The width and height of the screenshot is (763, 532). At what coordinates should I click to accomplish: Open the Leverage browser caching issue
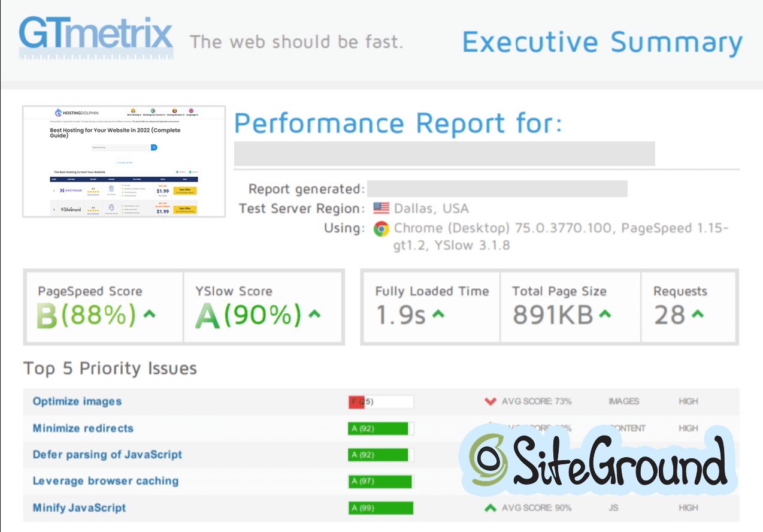tap(105, 481)
